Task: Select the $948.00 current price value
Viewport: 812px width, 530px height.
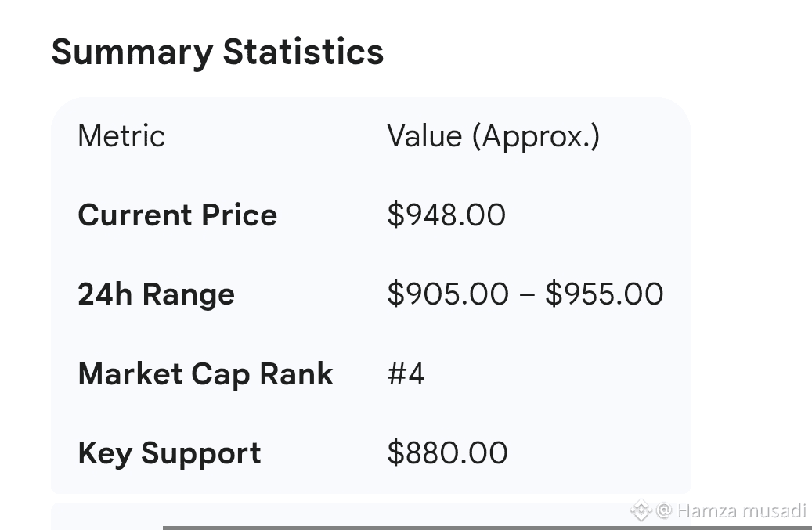Action: (446, 215)
